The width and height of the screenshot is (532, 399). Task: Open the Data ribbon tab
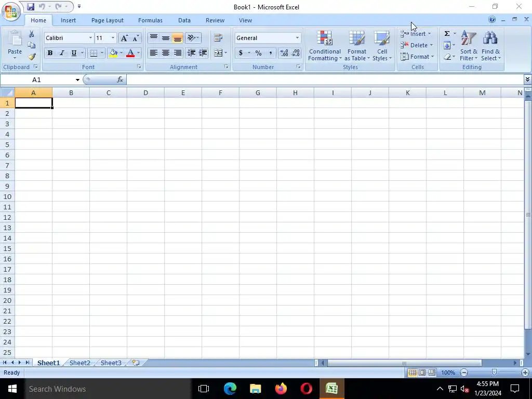point(184,20)
